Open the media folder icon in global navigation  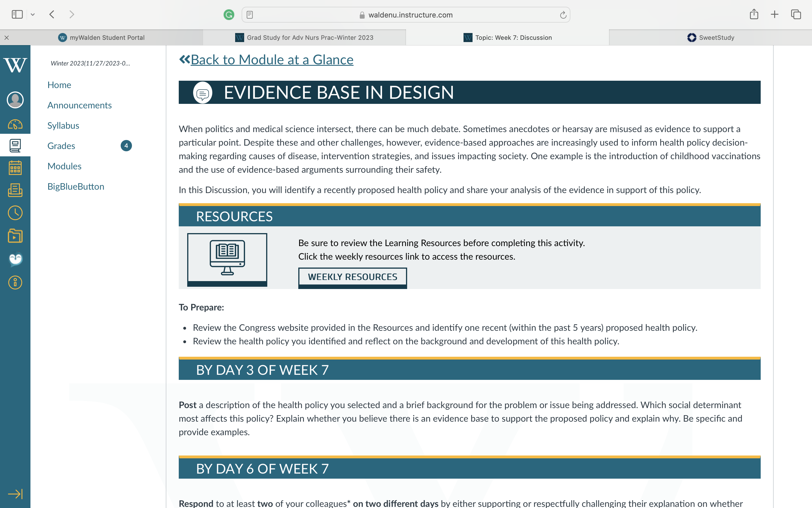(15, 236)
